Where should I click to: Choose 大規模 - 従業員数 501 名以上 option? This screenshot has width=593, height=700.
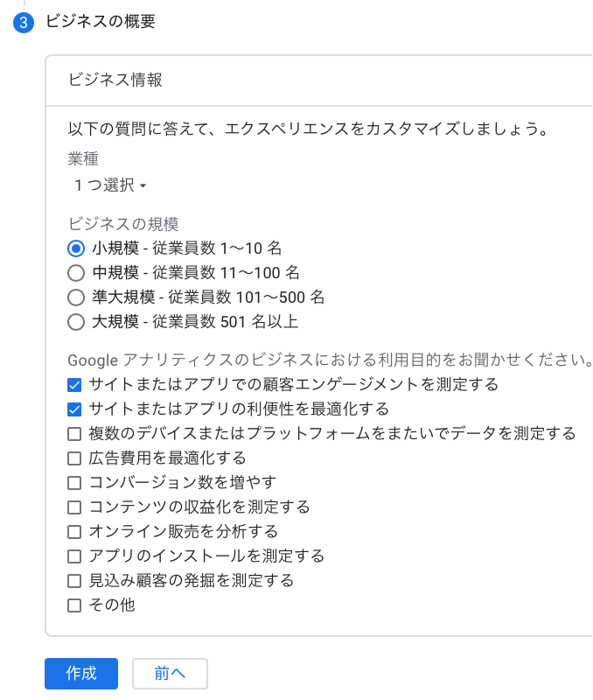tap(76, 322)
